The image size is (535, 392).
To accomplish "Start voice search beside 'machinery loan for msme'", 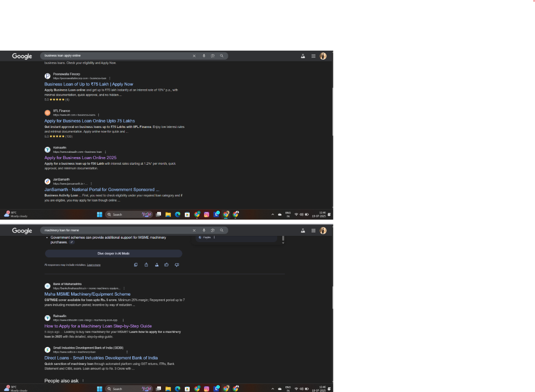I will [x=203, y=231].
